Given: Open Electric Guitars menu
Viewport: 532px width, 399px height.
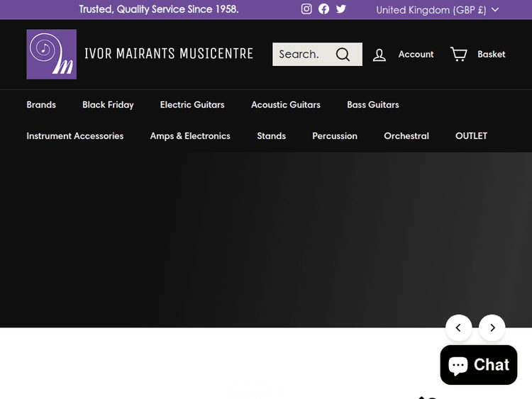Looking at the screenshot, I should coord(192,105).
